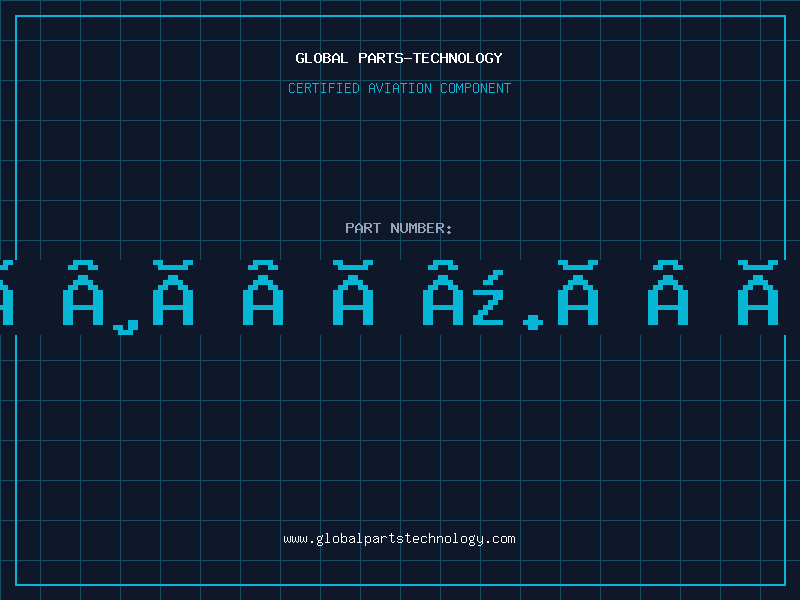800x600 pixels.
Task: Select the Ā glyph just before the comma glyph
Action: point(83,293)
